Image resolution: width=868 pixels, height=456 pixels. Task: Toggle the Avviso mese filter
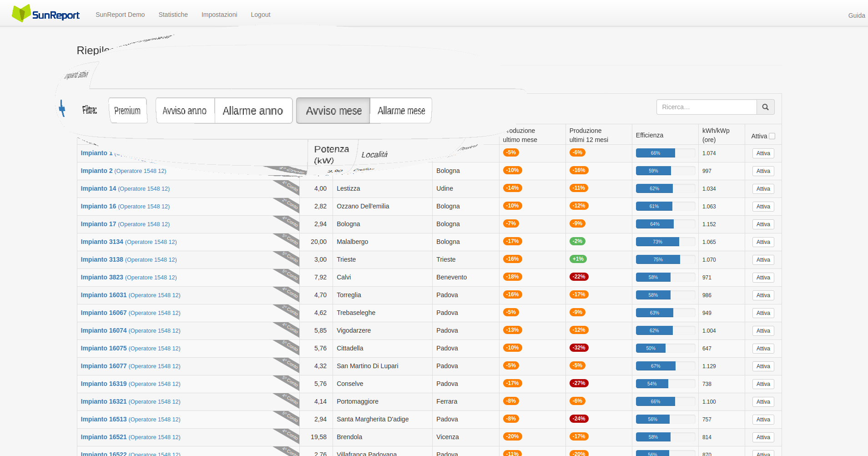click(333, 111)
